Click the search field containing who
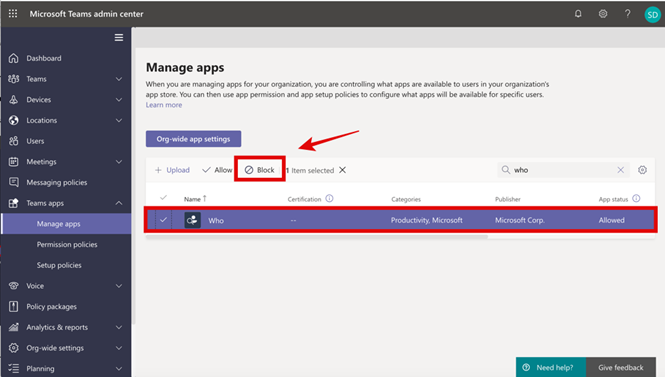 (x=563, y=170)
